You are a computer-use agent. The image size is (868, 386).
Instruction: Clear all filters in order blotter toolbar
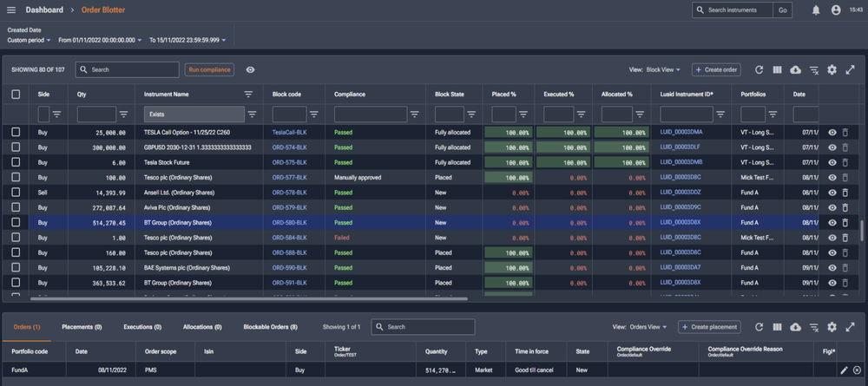point(814,69)
